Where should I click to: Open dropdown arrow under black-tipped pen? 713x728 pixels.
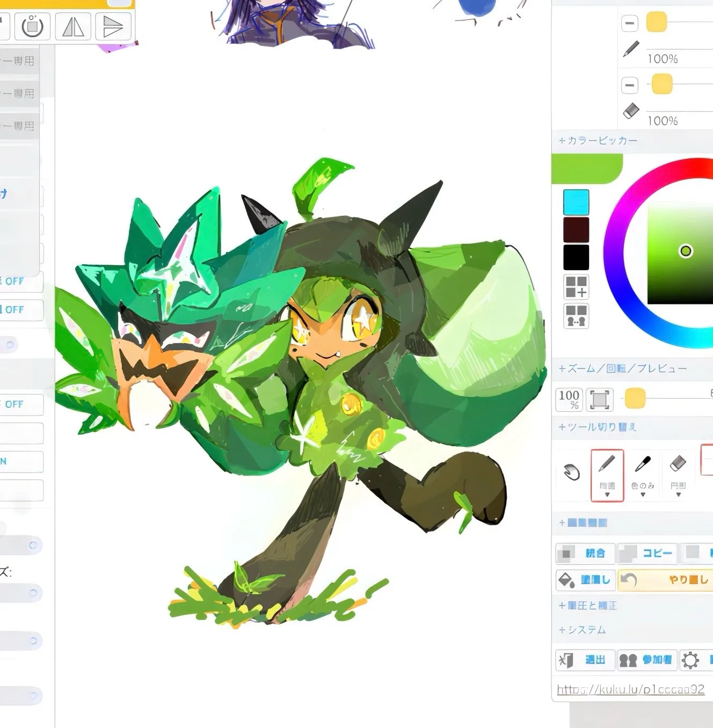click(643, 495)
